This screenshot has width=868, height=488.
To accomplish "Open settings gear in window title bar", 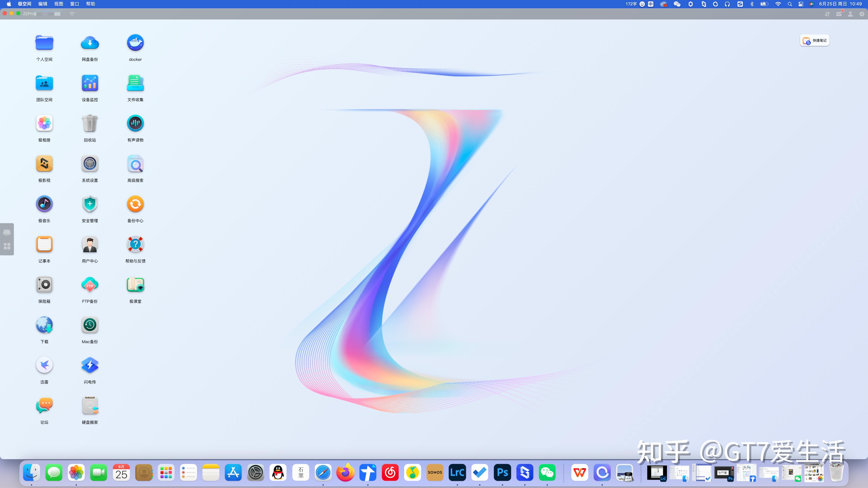I will point(862,14).
